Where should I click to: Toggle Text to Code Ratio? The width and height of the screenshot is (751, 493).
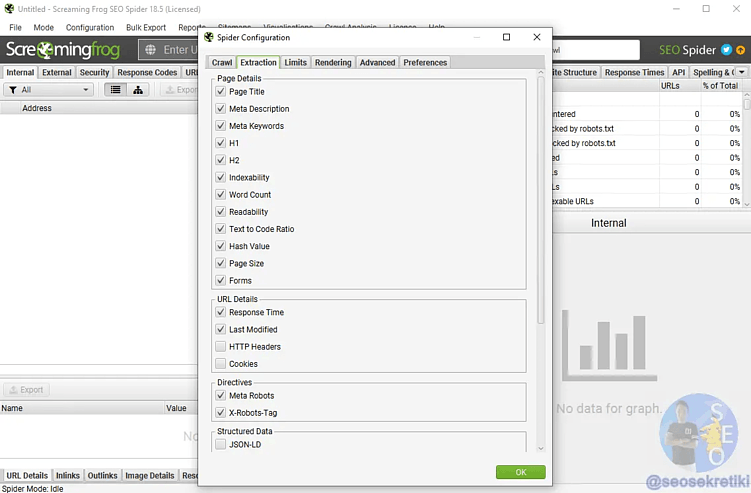pos(220,229)
